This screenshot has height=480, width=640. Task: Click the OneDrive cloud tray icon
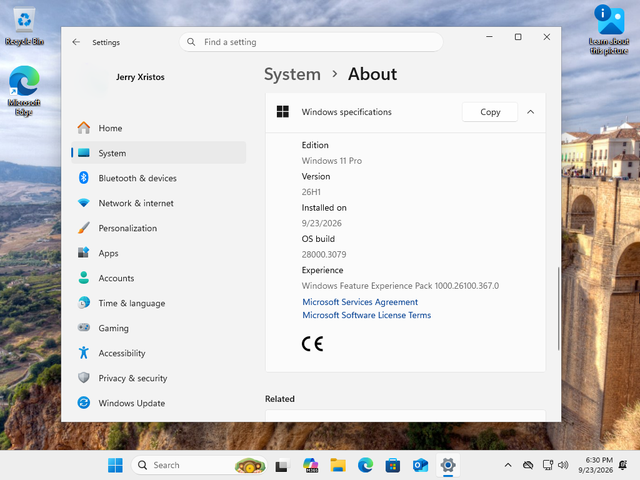click(528, 465)
